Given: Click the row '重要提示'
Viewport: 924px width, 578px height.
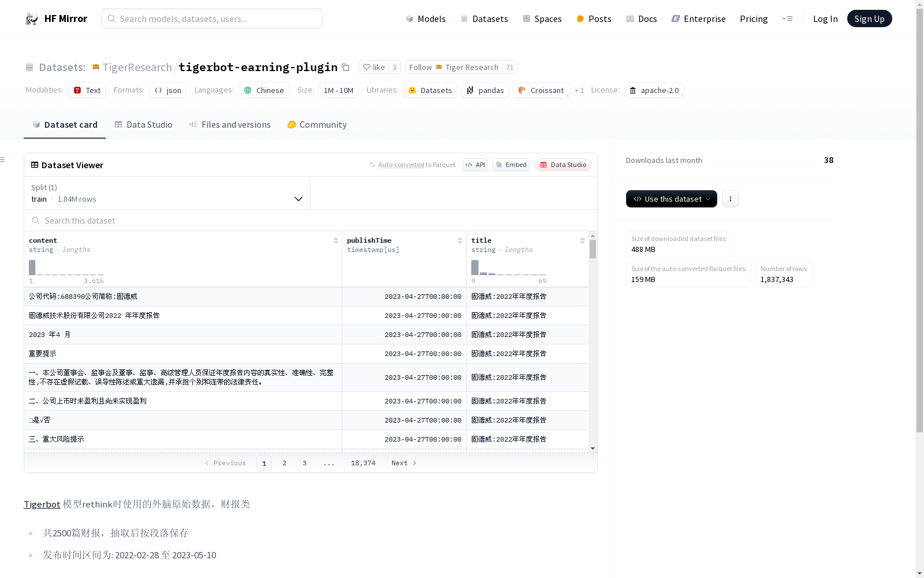Looking at the screenshot, I should (306, 354).
